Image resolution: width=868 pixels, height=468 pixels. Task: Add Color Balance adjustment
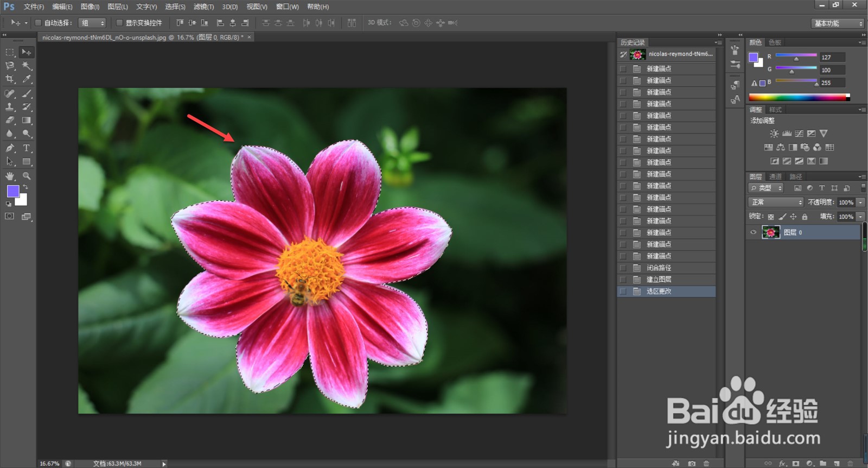click(x=781, y=147)
